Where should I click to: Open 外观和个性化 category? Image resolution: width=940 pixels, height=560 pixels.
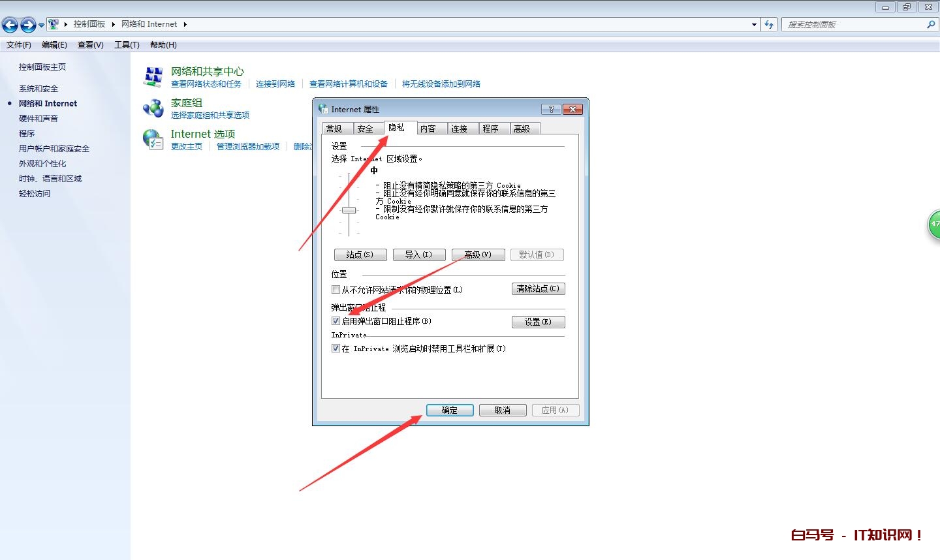point(42,164)
